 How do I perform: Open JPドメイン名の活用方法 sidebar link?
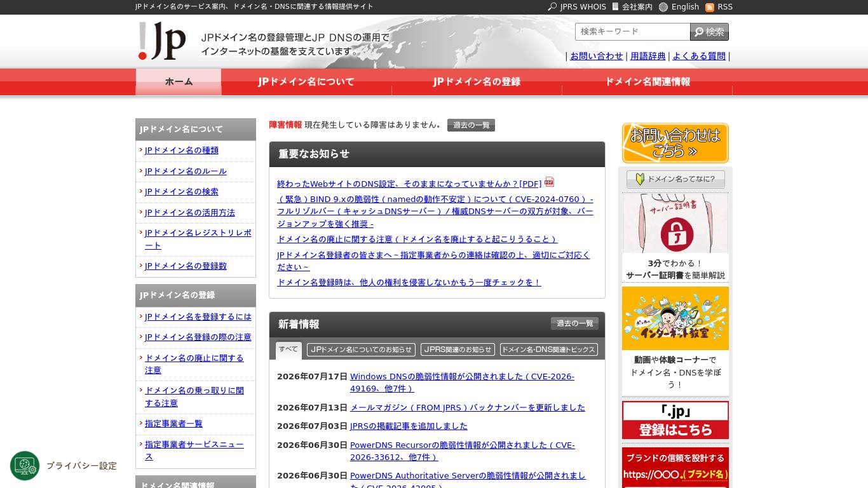point(190,213)
